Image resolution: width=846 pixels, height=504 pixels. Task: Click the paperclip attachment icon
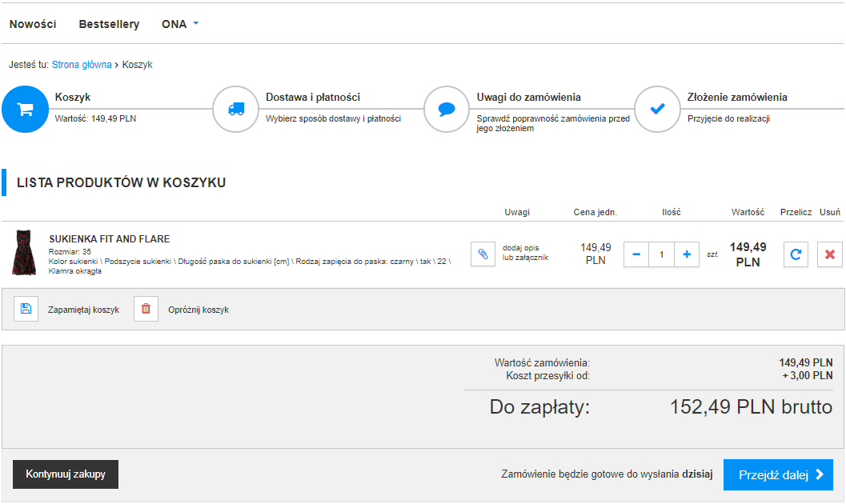point(483,254)
